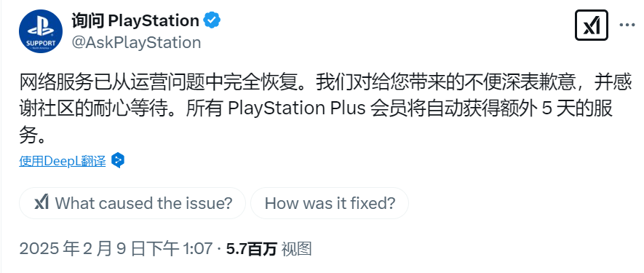This screenshot has height=273, width=644.
Task: Open the 5.7百万 view count
Action: 251,249
